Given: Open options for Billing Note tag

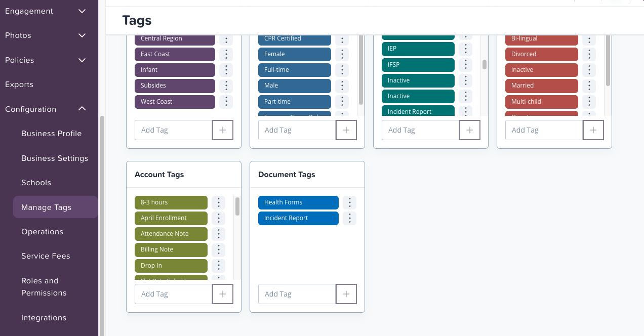Looking at the screenshot, I should (218, 250).
